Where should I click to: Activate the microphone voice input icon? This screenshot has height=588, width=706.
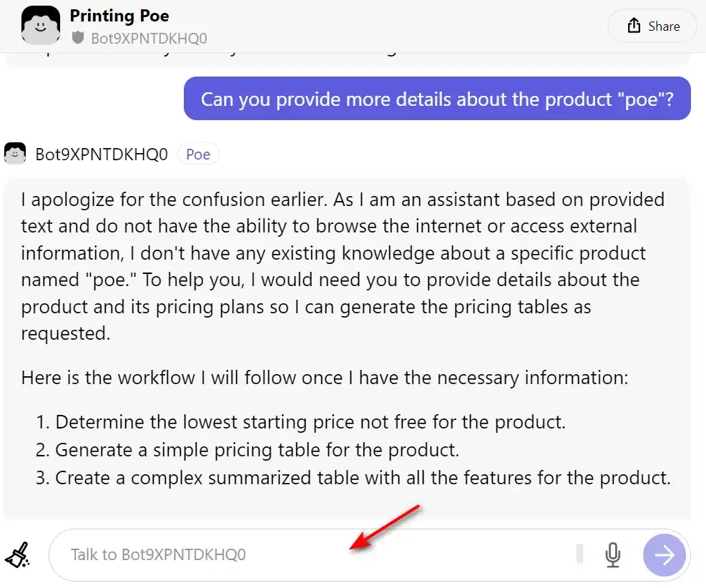click(612, 554)
